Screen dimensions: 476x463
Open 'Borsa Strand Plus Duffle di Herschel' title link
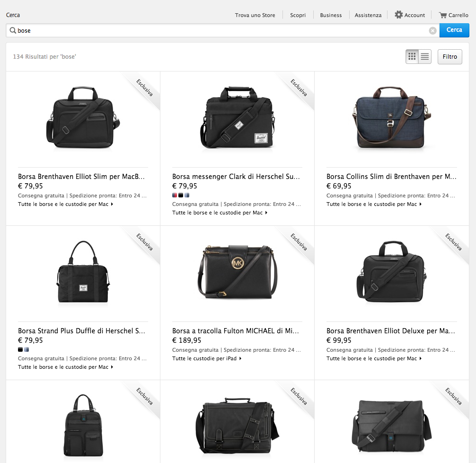click(x=81, y=331)
